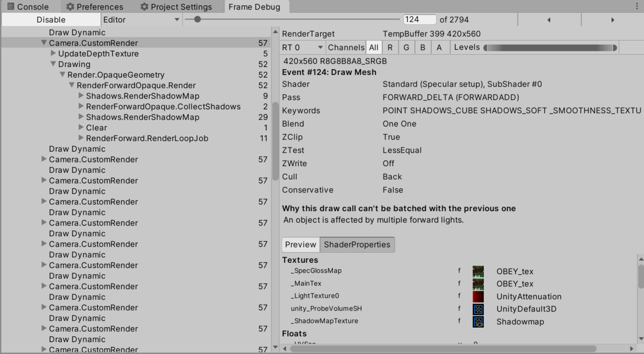The image size is (644, 354).
Task: Toggle the R channel button
Action: (x=390, y=47)
